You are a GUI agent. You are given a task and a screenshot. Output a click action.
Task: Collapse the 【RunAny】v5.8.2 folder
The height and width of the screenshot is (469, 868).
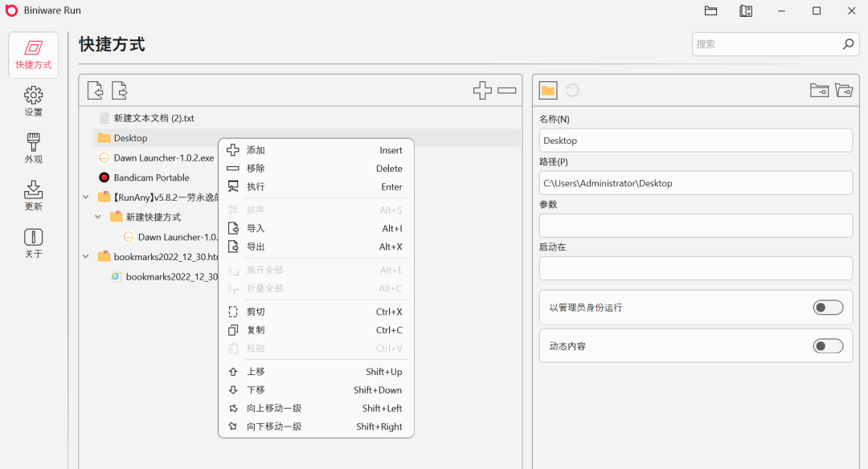point(86,197)
